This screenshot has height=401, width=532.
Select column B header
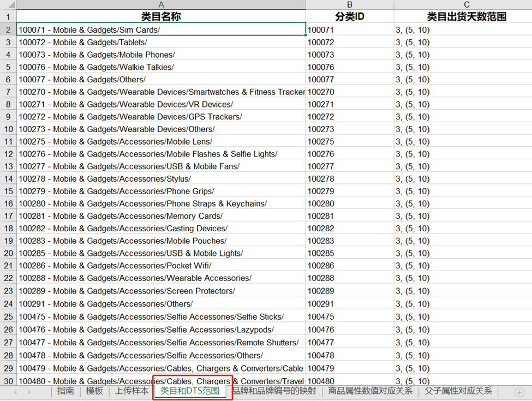pyautogui.click(x=350, y=4)
